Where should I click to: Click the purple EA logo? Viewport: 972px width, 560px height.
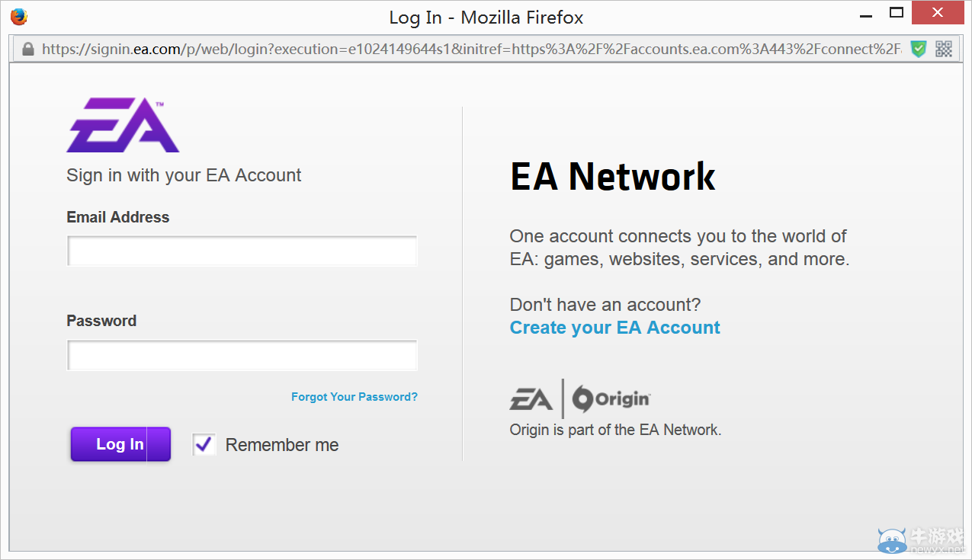click(x=123, y=125)
